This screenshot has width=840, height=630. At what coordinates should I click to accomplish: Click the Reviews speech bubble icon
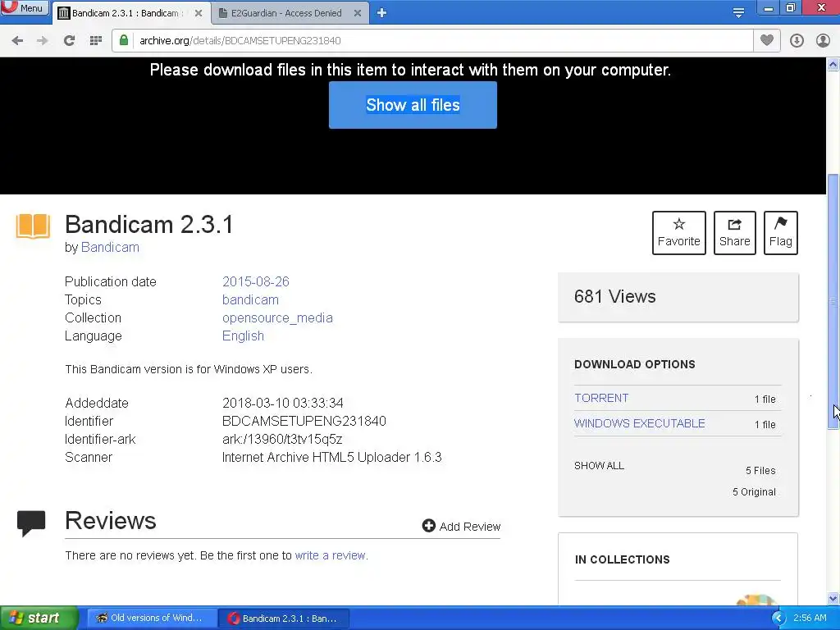(x=31, y=523)
